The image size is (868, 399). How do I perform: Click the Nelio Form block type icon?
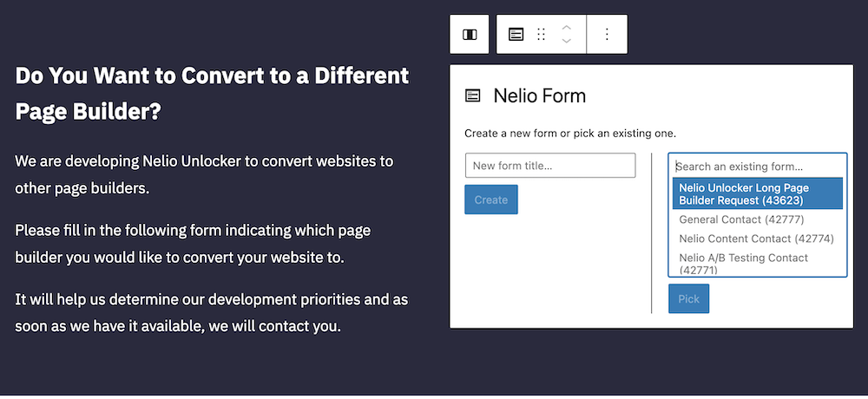pyautogui.click(x=516, y=35)
